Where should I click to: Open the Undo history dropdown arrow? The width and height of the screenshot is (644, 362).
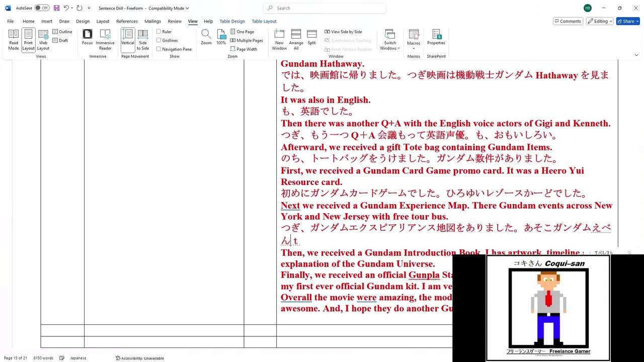click(72, 8)
